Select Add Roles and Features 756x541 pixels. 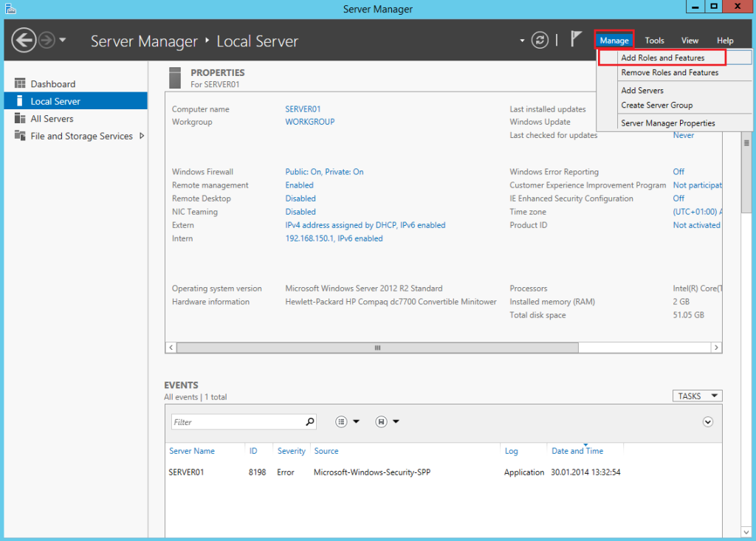(662, 58)
